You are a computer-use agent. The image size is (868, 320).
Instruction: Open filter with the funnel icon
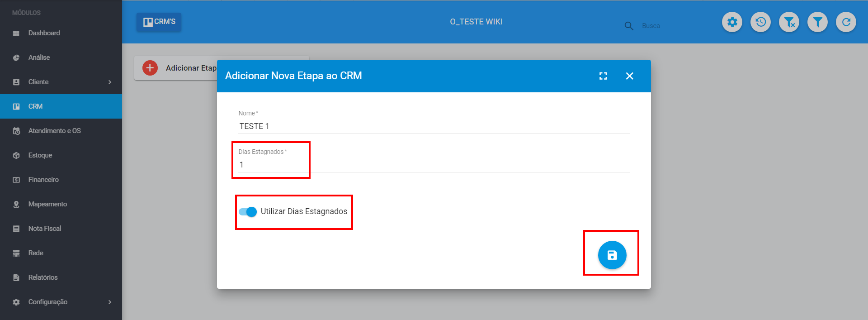(x=817, y=22)
